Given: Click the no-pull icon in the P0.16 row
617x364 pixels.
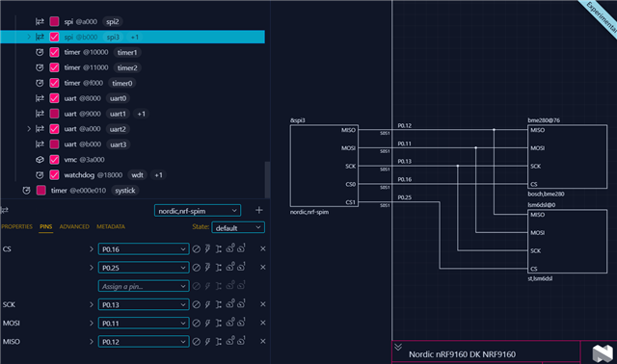Looking at the screenshot, I should click(196, 249).
